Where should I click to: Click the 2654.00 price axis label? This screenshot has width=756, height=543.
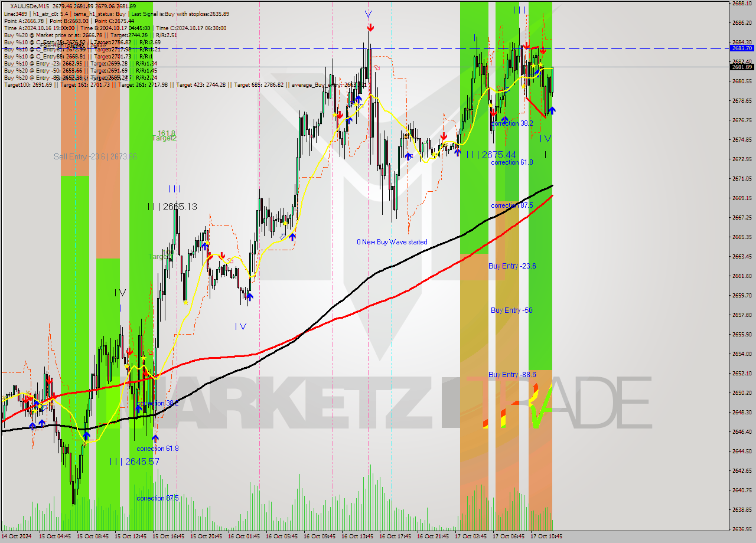[x=742, y=354]
